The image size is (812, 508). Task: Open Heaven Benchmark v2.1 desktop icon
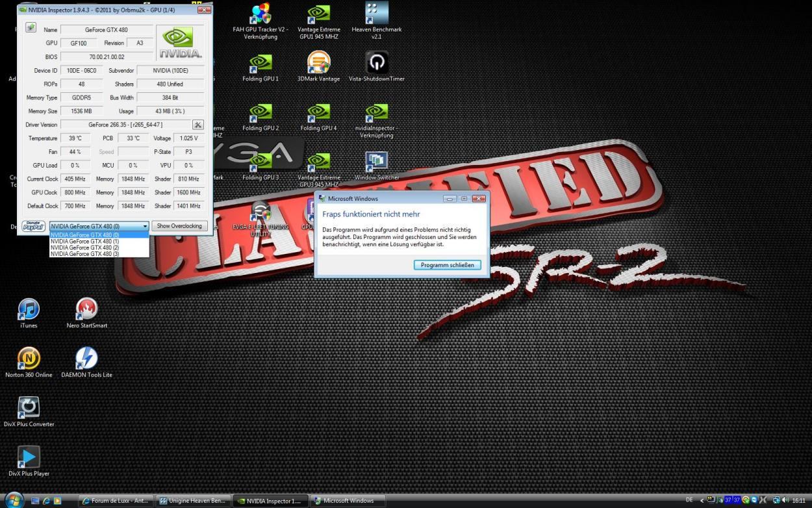[x=377, y=21]
